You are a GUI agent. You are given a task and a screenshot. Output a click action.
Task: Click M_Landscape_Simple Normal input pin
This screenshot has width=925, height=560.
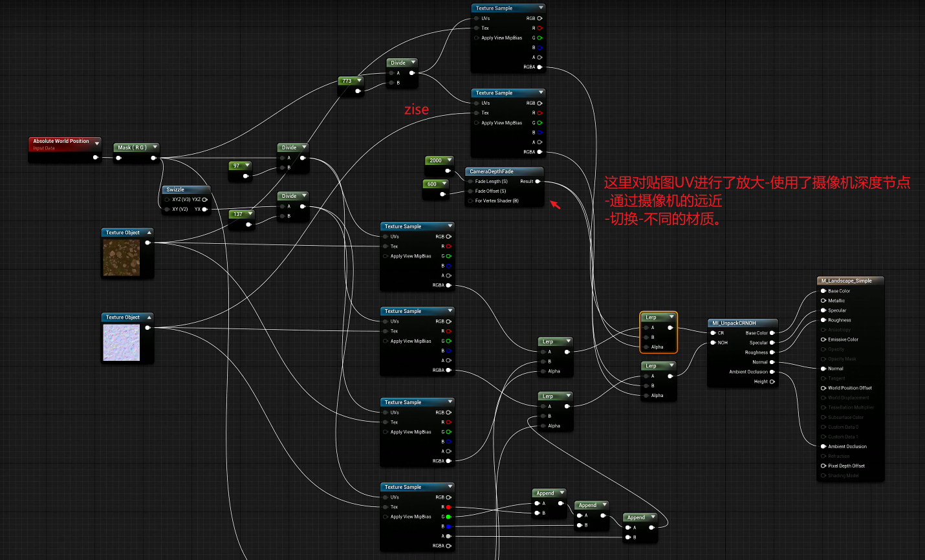[x=823, y=369]
